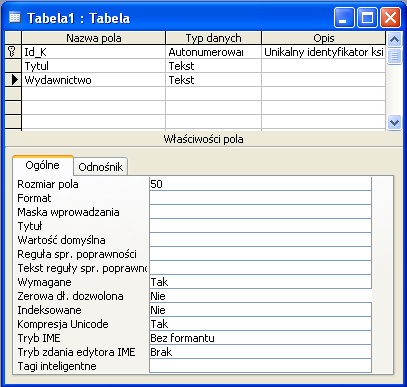Click the table icon in title bar
Screen dimensions: 407x387
[x=15, y=17]
